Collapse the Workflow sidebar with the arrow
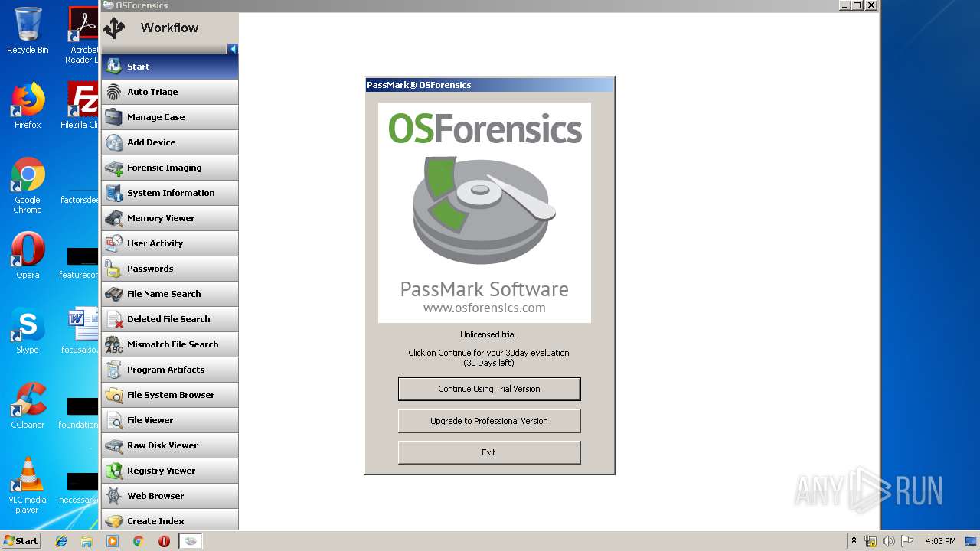The height and width of the screenshot is (551, 980). click(233, 49)
